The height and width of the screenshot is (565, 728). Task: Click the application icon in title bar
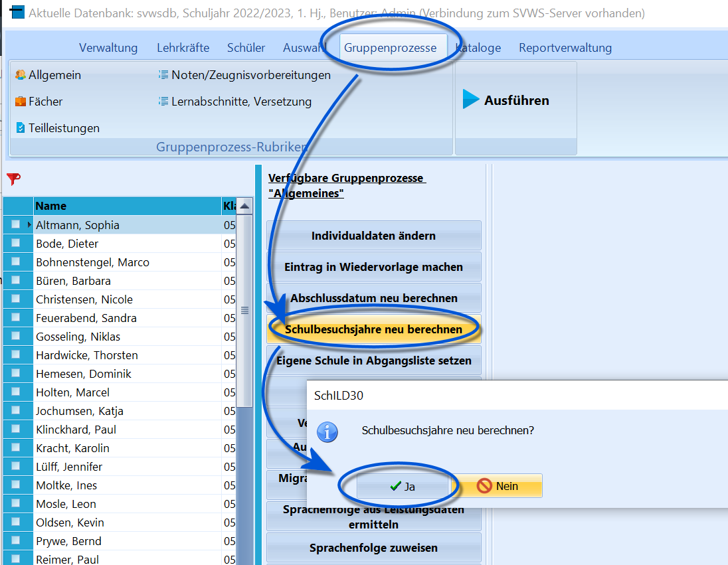point(17,12)
